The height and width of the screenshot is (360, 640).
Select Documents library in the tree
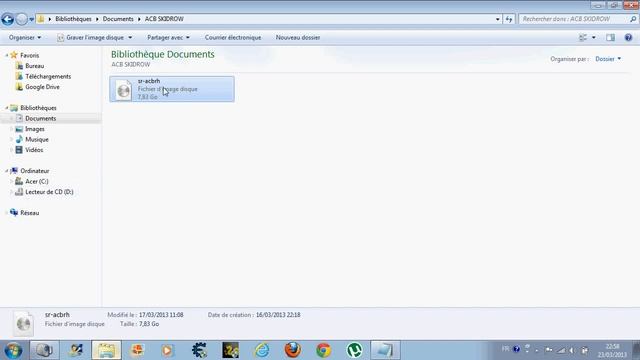(x=40, y=118)
